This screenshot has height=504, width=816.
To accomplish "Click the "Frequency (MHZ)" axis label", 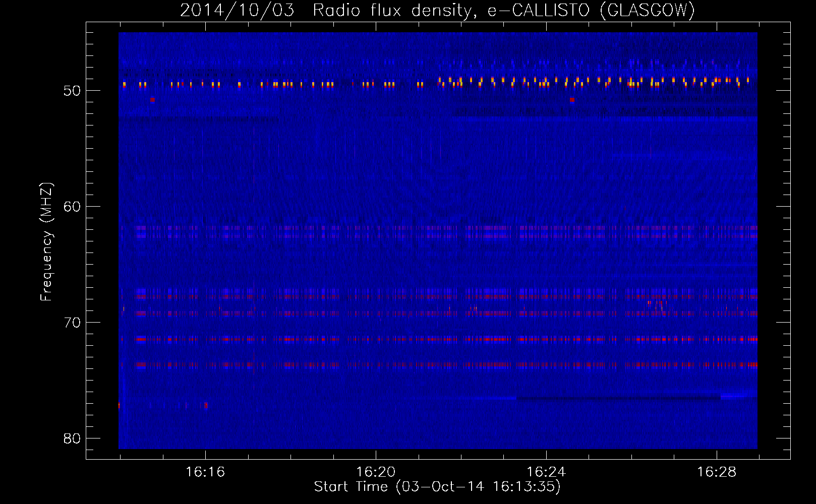I will point(46,242).
